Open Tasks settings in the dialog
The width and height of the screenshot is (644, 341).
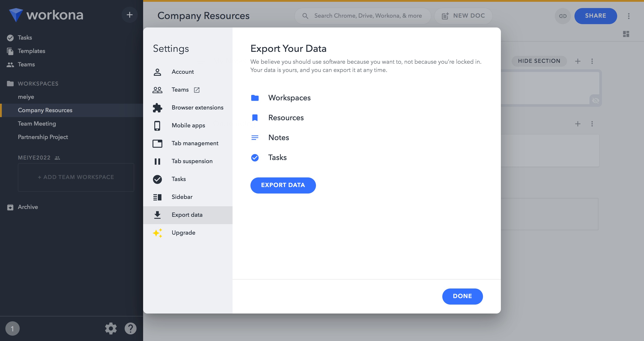click(188, 179)
